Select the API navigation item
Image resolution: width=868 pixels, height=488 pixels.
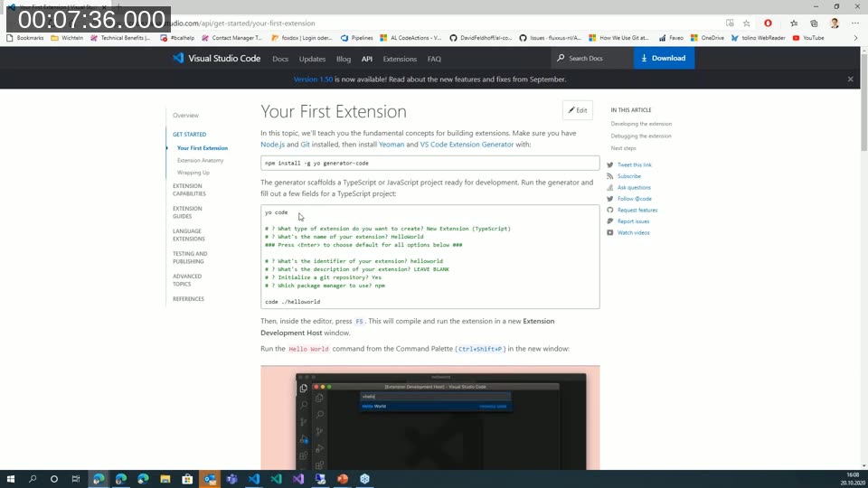pyautogui.click(x=367, y=59)
